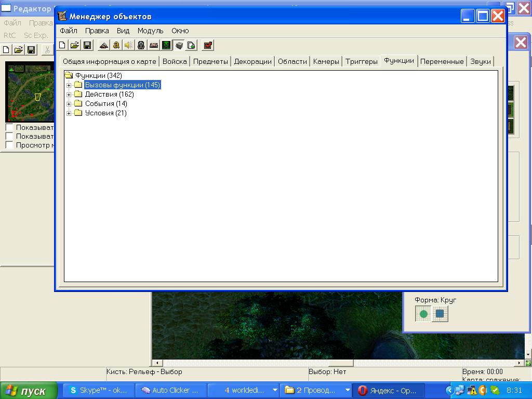The height and width of the screenshot is (399, 532).
Task: Click right arrow of horizontal map scrollbar
Action: click(x=519, y=363)
